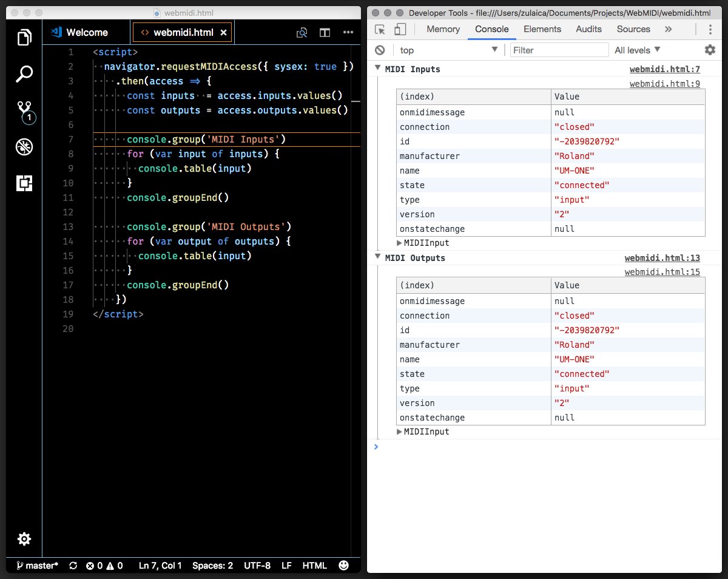This screenshot has height=579, width=728.
Task: Click Ln 7, Col 1 in status bar
Action: point(160,566)
